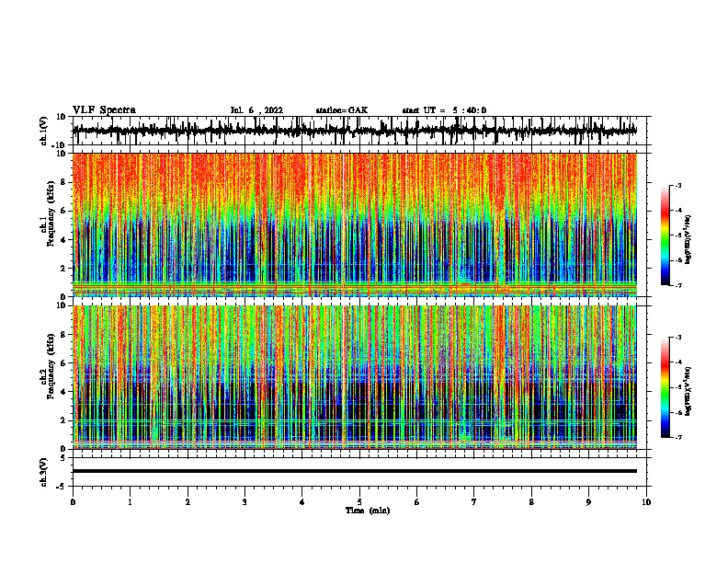The image size is (728, 563).
Task: Click the "start UT = 5:40:0" header text
Action: tap(444, 110)
